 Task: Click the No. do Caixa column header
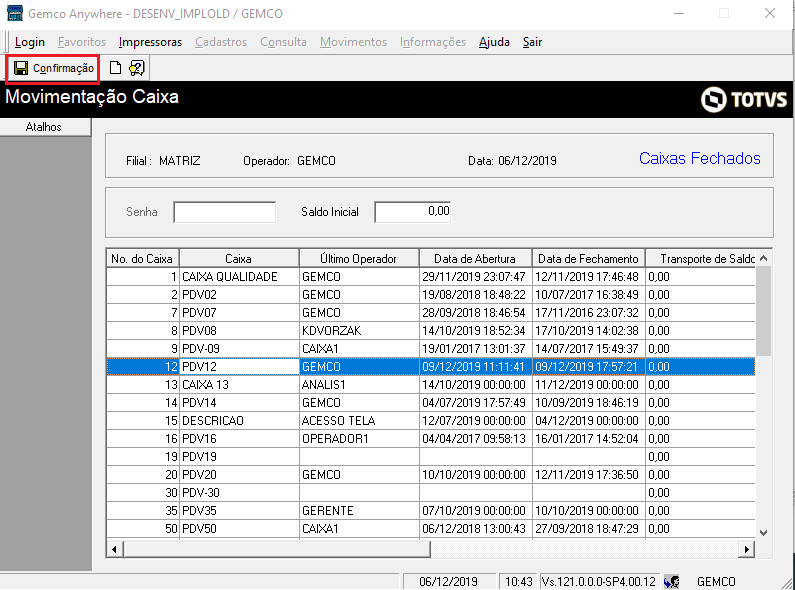(142, 259)
